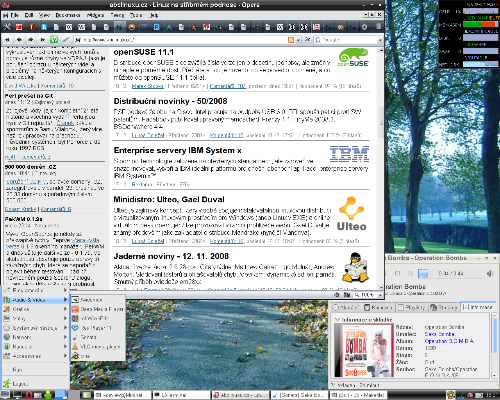The image size is (500, 400).
Task: Stop playback in the music player
Action: point(397,273)
